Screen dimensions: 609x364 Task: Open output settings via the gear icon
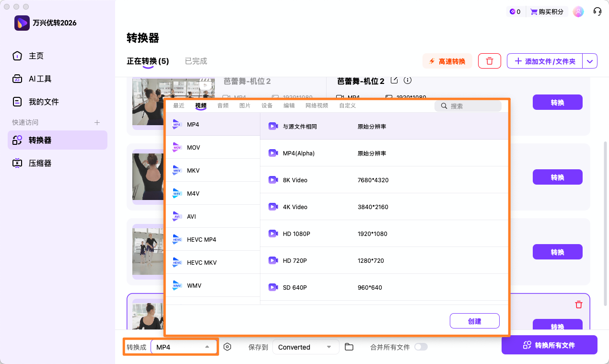point(227,346)
